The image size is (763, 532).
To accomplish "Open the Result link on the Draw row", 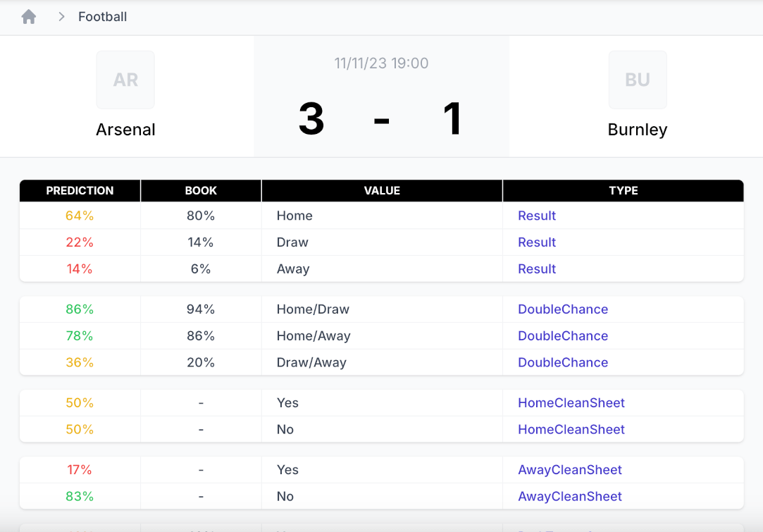I will [x=537, y=242].
